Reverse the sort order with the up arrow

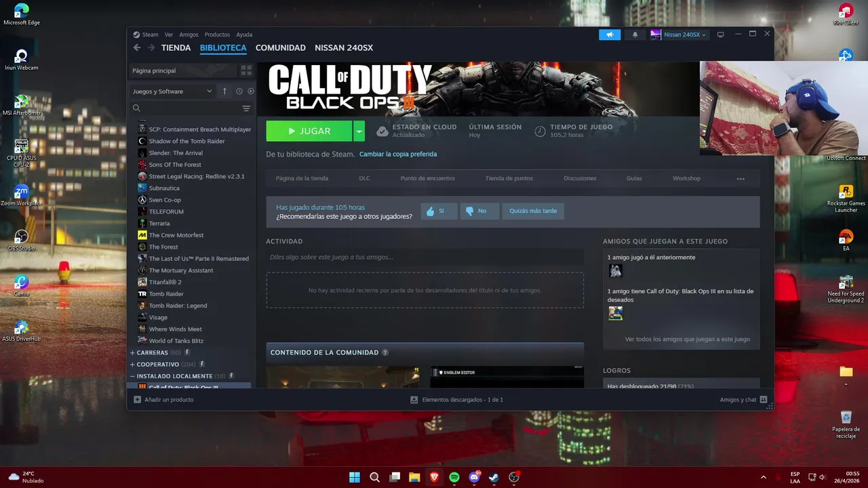(x=225, y=91)
